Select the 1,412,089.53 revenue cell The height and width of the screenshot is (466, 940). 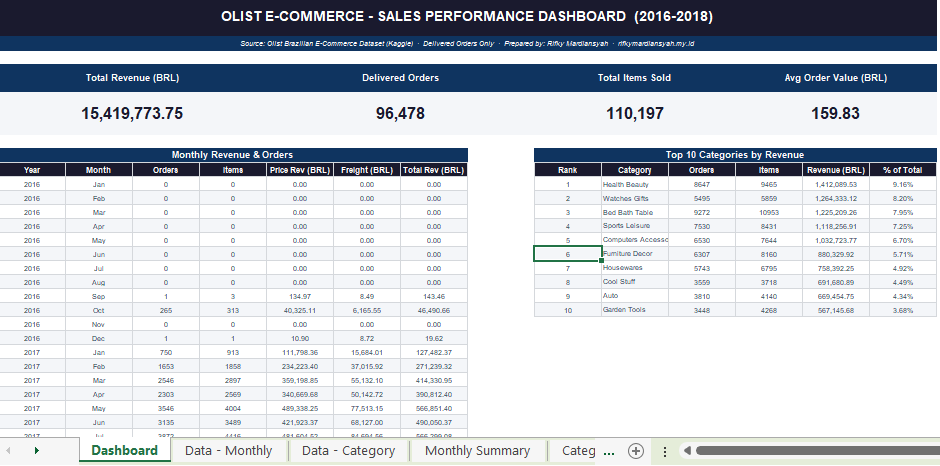(x=836, y=184)
